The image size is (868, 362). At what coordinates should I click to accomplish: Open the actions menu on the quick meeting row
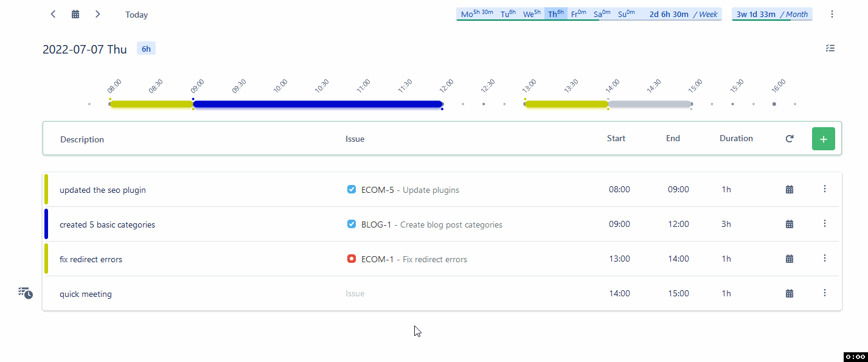tap(825, 293)
